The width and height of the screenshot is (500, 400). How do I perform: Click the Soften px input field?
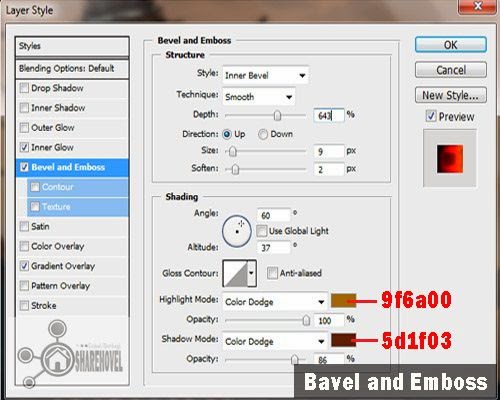tap(329, 169)
